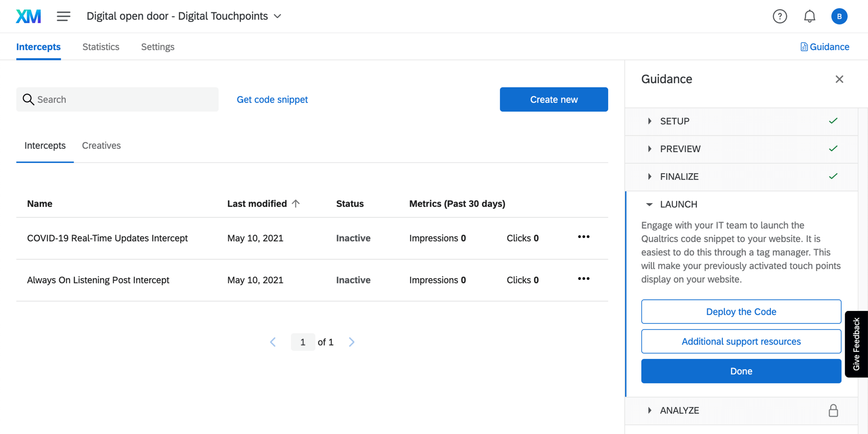Click the Create new button
The height and width of the screenshot is (434, 868).
pyautogui.click(x=553, y=100)
